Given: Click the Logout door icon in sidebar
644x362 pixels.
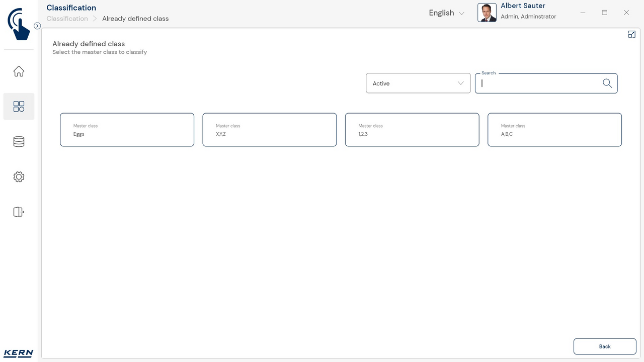Looking at the screenshot, I should coord(19,212).
